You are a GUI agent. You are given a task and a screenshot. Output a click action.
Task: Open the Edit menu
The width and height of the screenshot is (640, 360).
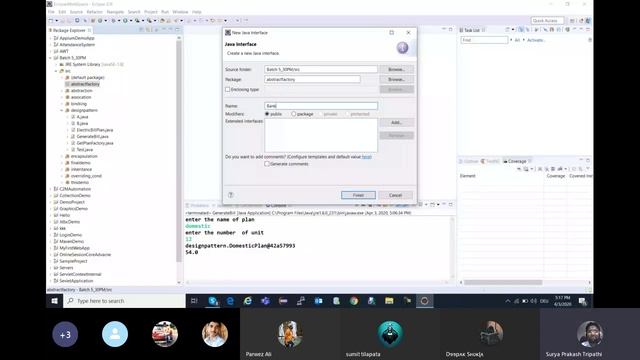(x=62, y=12)
